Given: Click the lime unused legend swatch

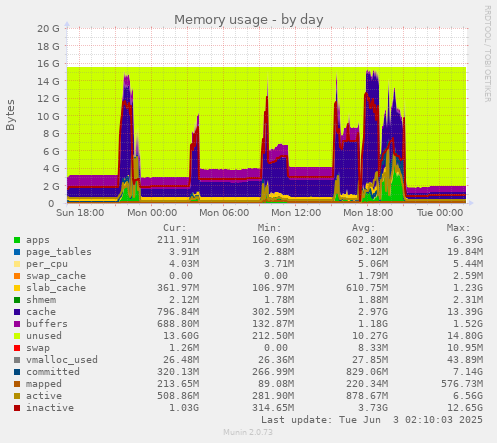Looking at the screenshot, I should [x=17, y=336].
